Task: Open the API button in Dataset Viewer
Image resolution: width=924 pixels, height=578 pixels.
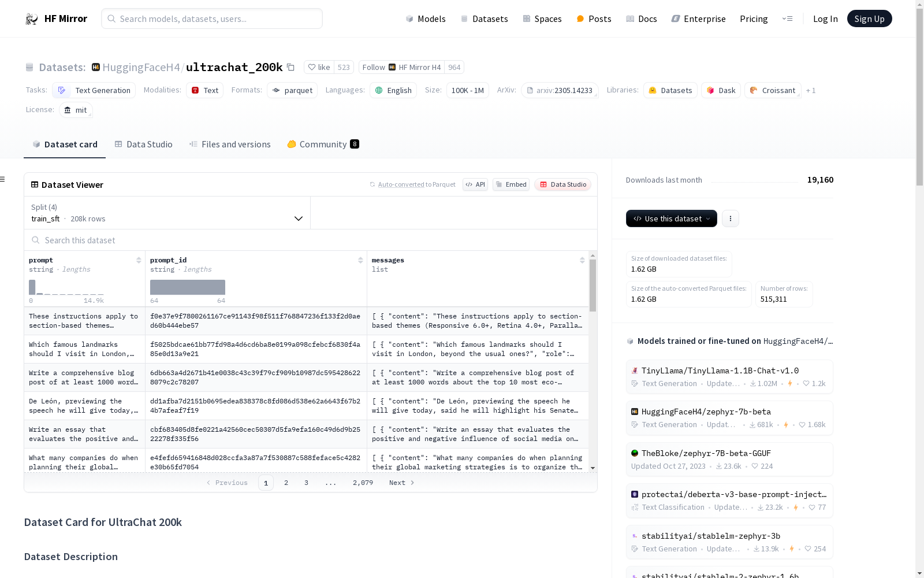Action: click(475, 184)
